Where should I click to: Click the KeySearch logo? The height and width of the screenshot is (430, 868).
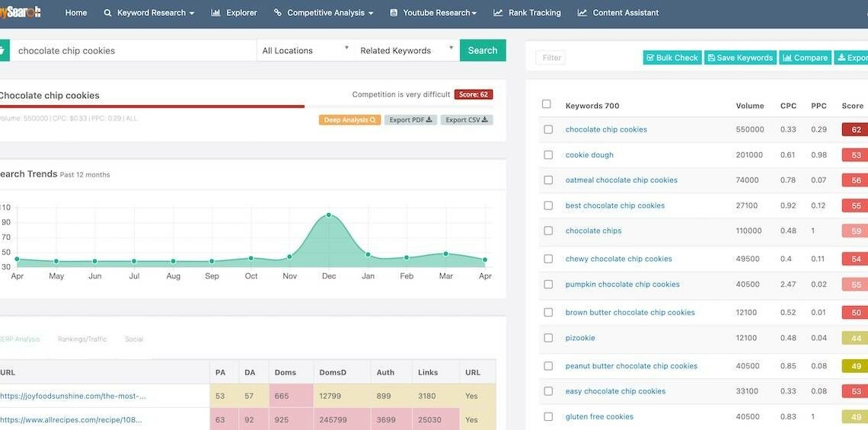21,12
